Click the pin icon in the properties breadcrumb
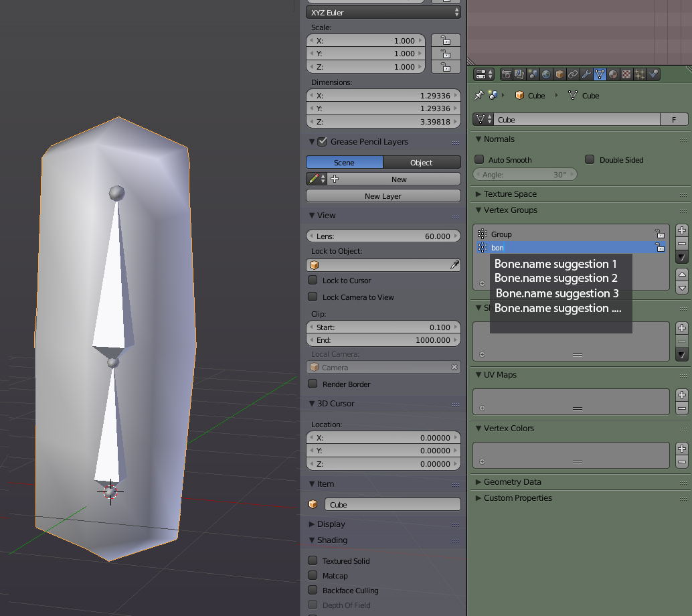692x616 pixels. coord(479,95)
